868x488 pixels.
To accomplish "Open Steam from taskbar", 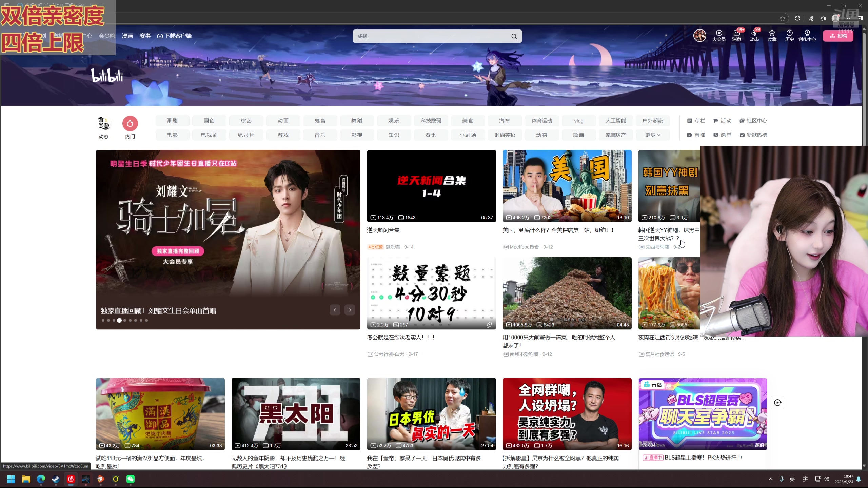I will tap(56, 479).
